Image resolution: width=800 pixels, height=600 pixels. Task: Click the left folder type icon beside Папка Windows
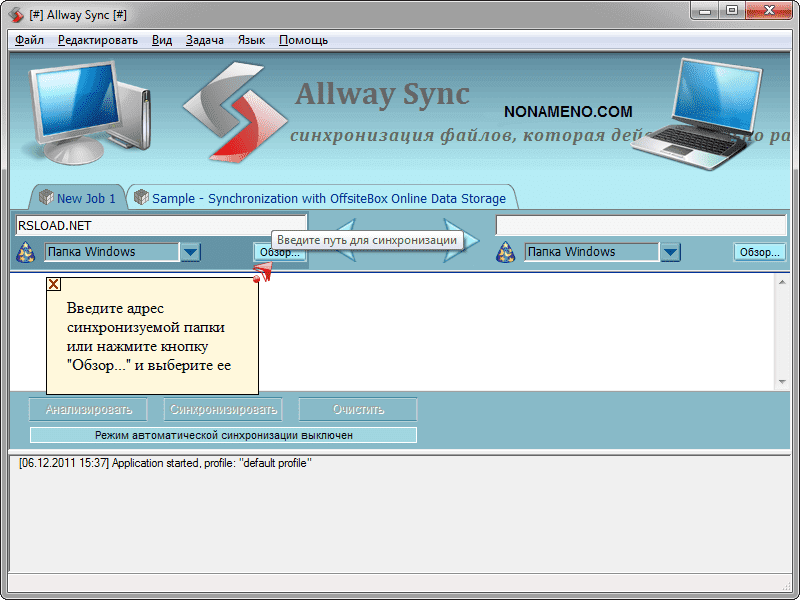pos(27,252)
